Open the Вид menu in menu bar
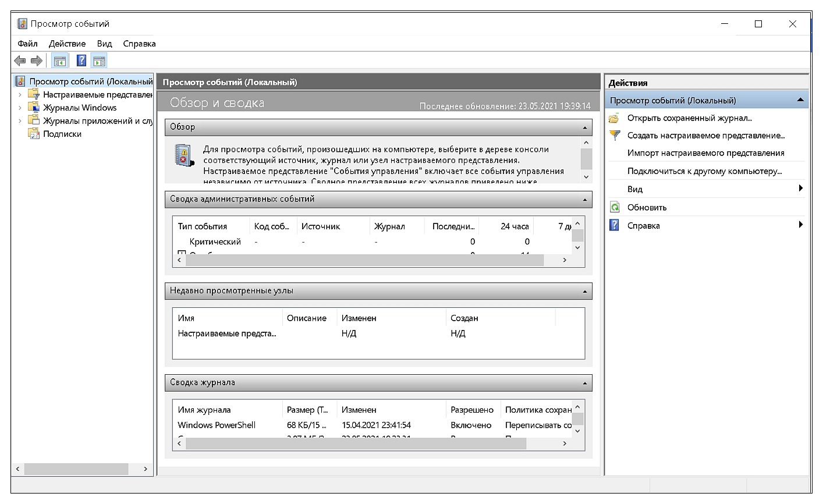This screenshot has width=823, height=504. coord(104,44)
